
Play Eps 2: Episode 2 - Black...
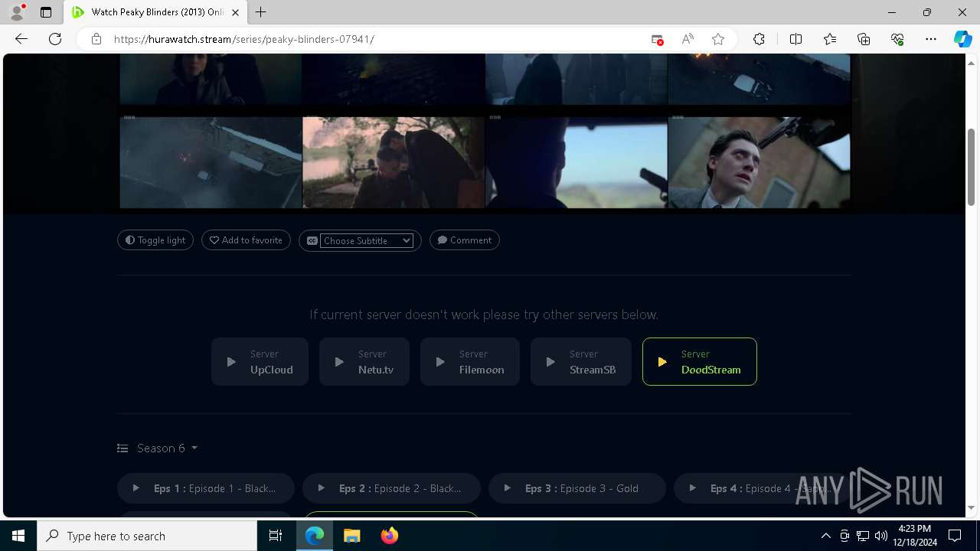[x=391, y=488]
